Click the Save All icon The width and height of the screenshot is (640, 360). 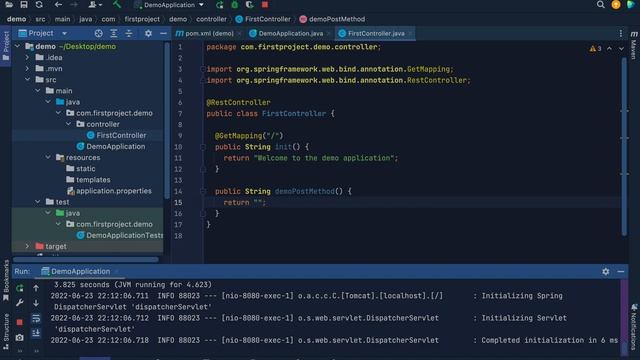[x=24, y=5]
